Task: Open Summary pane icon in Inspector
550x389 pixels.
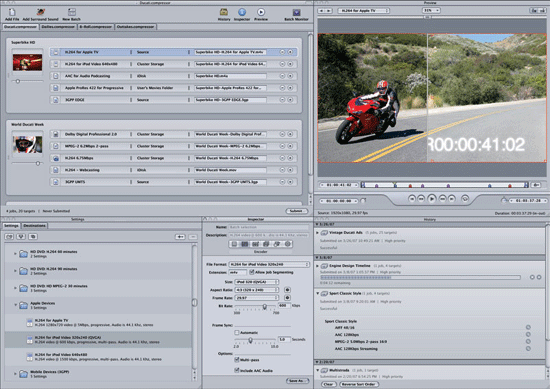Action: click(234, 244)
